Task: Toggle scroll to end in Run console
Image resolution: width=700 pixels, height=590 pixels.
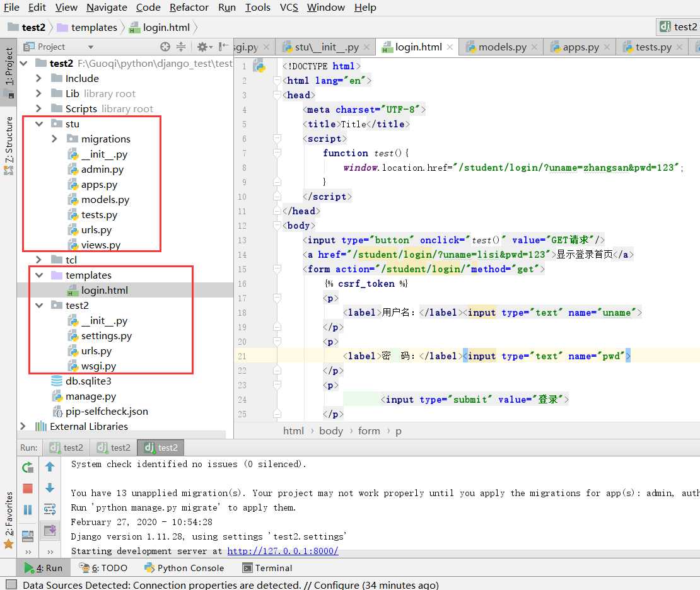Action: coord(50,531)
